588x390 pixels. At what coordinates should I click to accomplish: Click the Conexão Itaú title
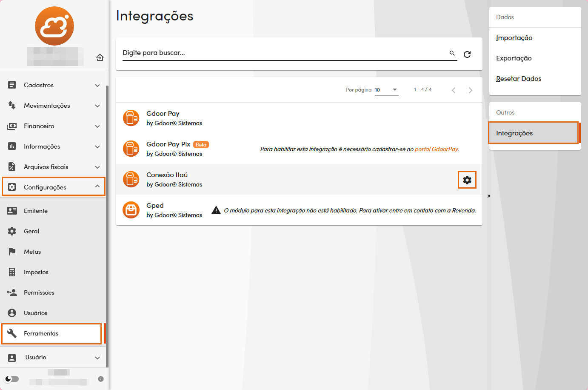[167, 175]
